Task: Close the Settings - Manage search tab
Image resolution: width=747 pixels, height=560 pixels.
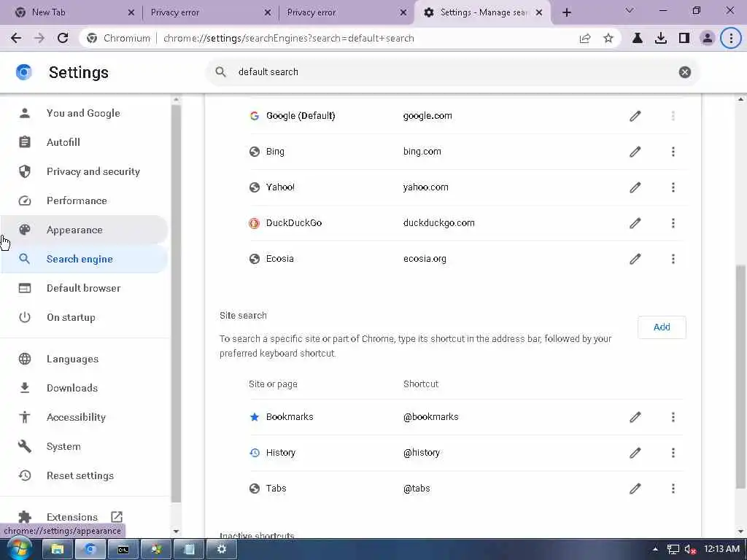Action: click(539, 12)
